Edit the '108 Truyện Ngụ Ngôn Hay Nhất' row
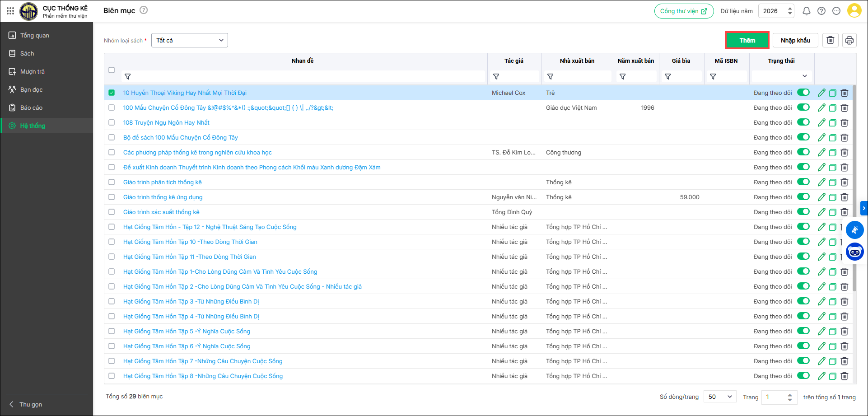Image resolution: width=868 pixels, height=416 pixels. (x=821, y=122)
